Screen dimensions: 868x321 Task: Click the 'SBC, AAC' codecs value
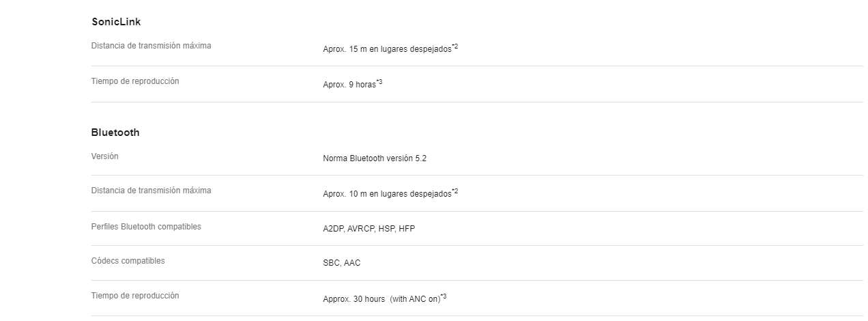point(342,263)
